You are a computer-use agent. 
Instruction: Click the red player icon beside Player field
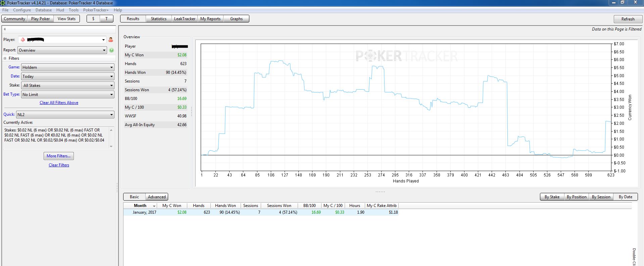[x=111, y=40]
